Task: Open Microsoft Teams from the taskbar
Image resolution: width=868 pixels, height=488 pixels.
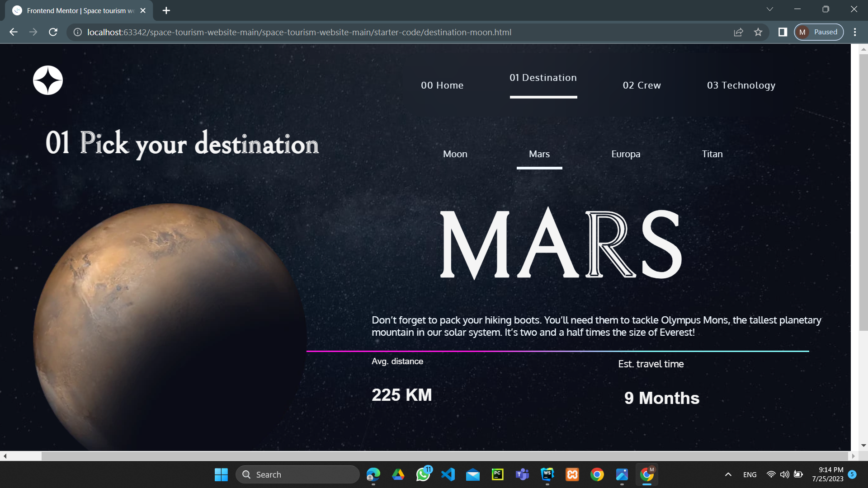Action: (x=522, y=474)
